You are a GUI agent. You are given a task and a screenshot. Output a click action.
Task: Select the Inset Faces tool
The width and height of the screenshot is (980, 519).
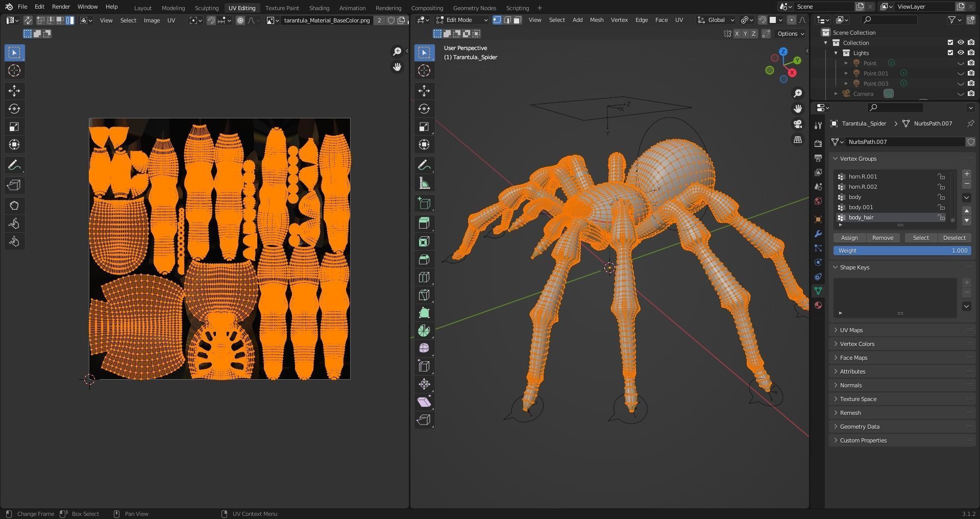point(424,241)
